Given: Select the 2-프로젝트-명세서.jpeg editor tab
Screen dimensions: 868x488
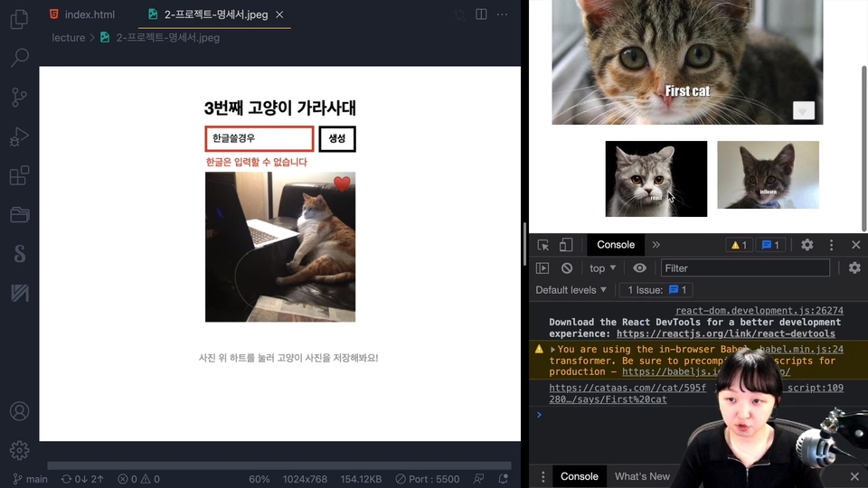Looking at the screenshot, I should 215,14.
